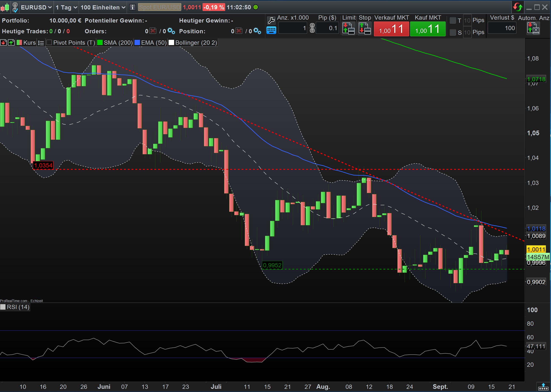Image resolution: width=551 pixels, height=392 pixels.
Task: Buy at market via Kauf MKT
Action: click(428, 29)
